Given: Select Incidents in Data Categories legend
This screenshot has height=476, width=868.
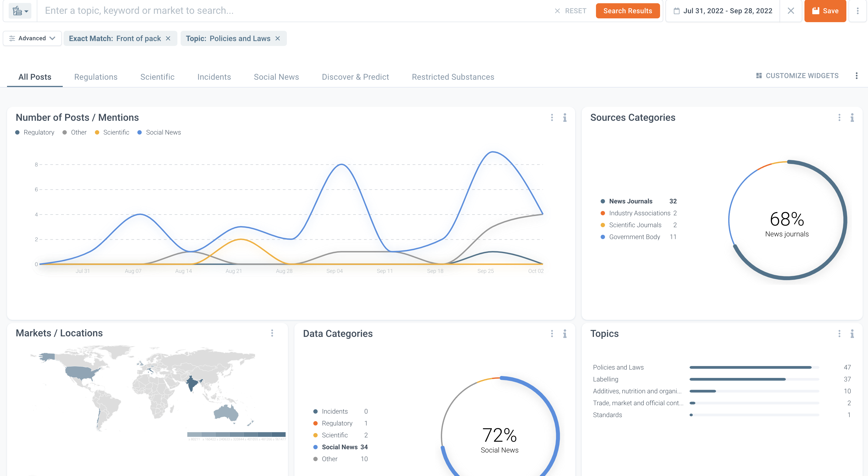Looking at the screenshot, I should 340,411.
